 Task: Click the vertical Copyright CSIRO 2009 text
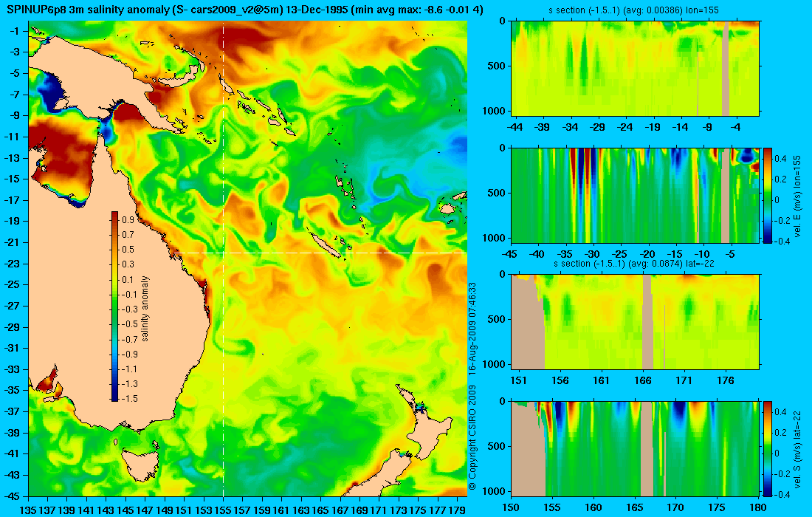[x=472, y=386]
